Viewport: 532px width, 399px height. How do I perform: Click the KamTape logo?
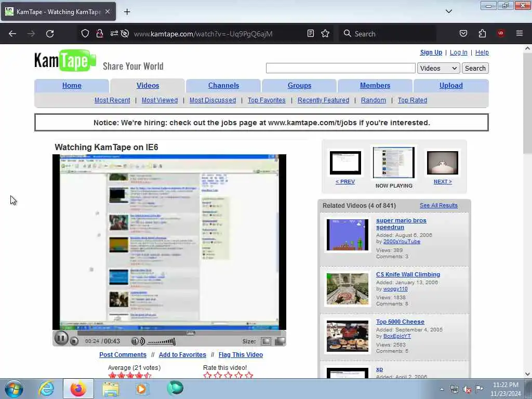(65, 61)
